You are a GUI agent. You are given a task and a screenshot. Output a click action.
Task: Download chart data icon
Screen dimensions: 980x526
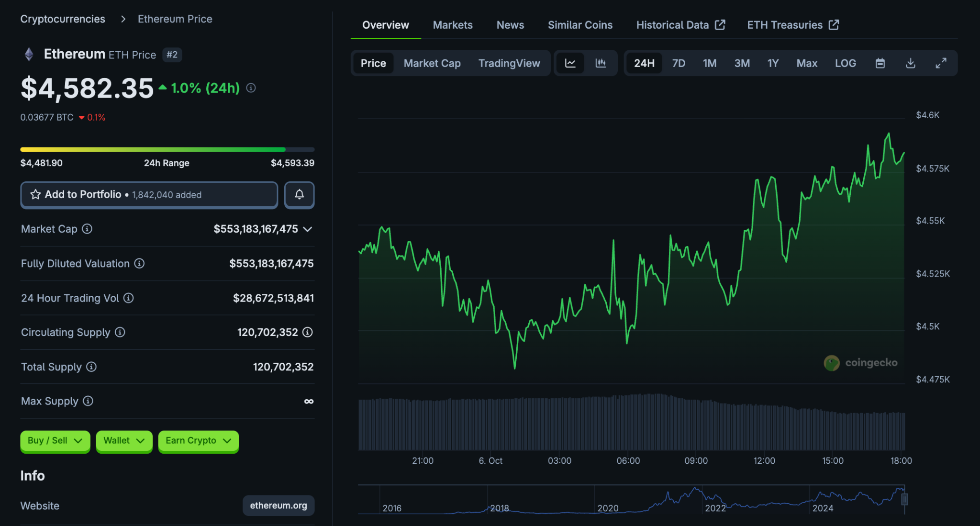[x=910, y=63]
